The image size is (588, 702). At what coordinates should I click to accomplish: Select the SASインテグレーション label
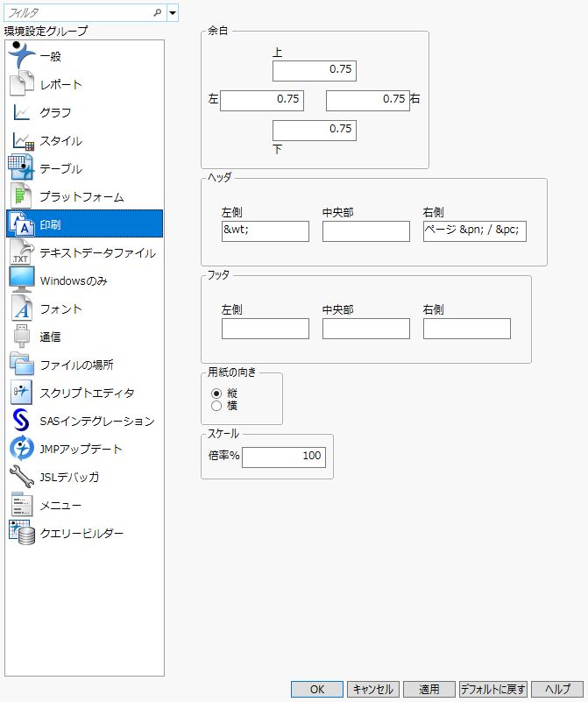(x=97, y=421)
